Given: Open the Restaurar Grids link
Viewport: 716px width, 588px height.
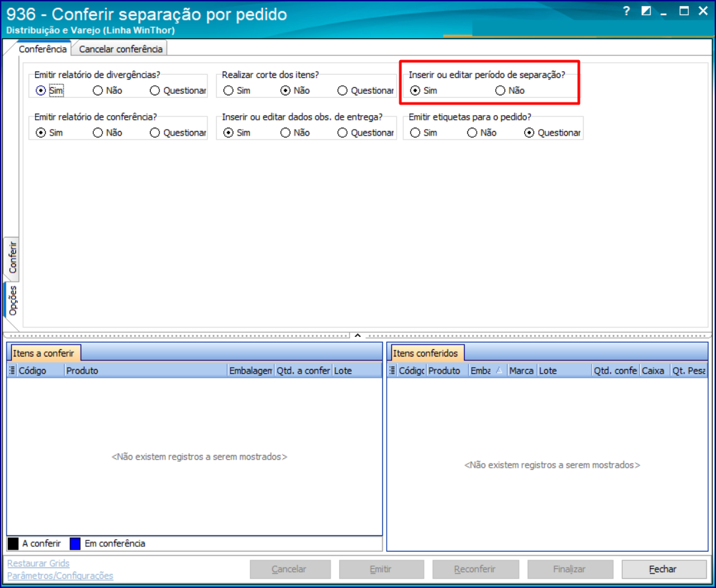Looking at the screenshot, I should click(38, 564).
